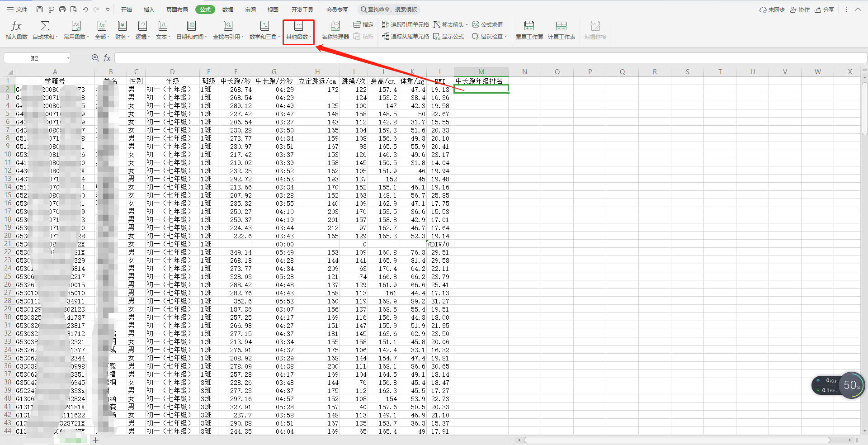Add a new sheet with the plus icon
The height and width of the screenshot is (445, 868).
pyautogui.click(x=96, y=440)
